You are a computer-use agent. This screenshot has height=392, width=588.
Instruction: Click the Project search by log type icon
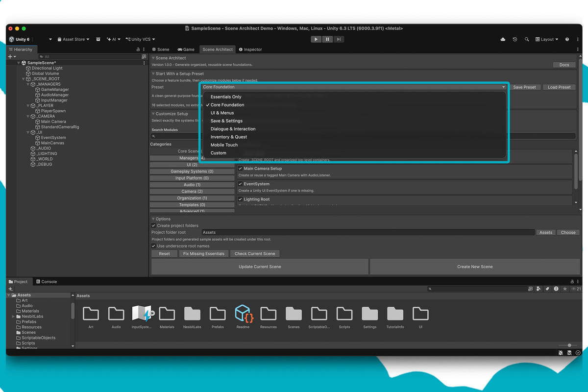coord(556,289)
